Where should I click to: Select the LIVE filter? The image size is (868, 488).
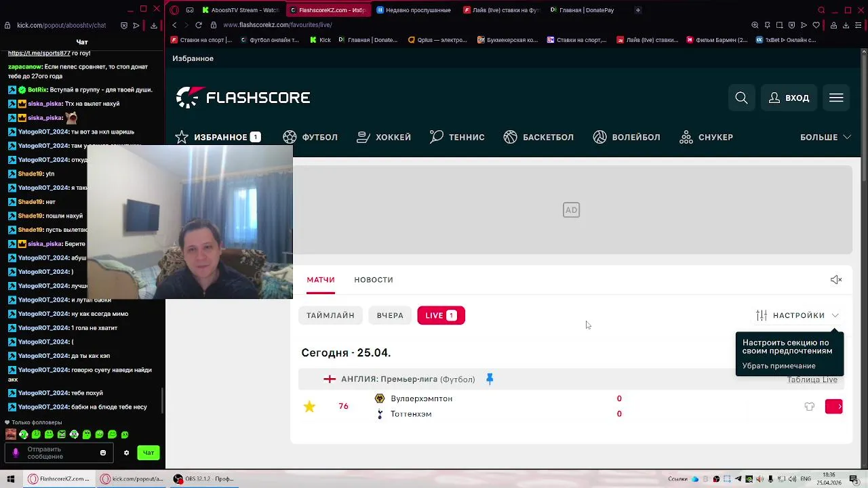[x=441, y=315]
